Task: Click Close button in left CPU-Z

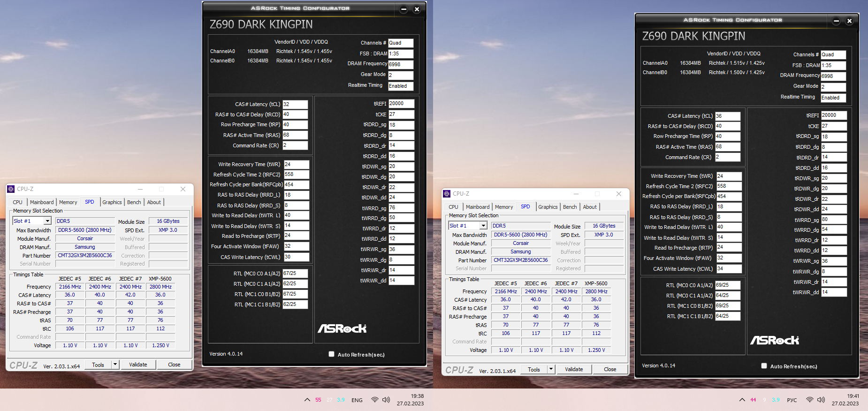Action: click(174, 365)
